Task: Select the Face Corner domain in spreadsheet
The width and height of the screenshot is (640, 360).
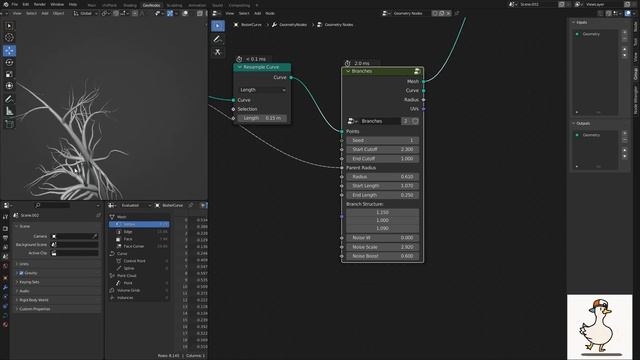Action: (x=139, y=247)
